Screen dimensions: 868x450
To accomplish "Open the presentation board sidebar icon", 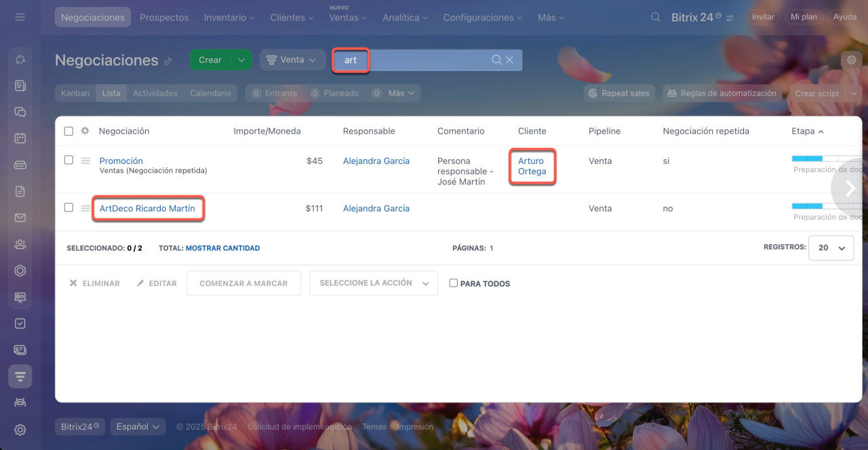I will (20, 297).
